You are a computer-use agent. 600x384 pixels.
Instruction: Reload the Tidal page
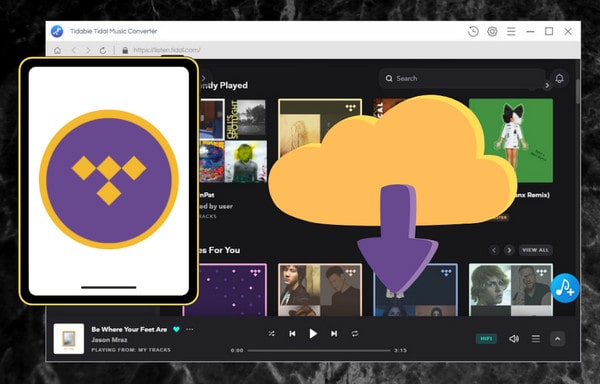(103, 50)
